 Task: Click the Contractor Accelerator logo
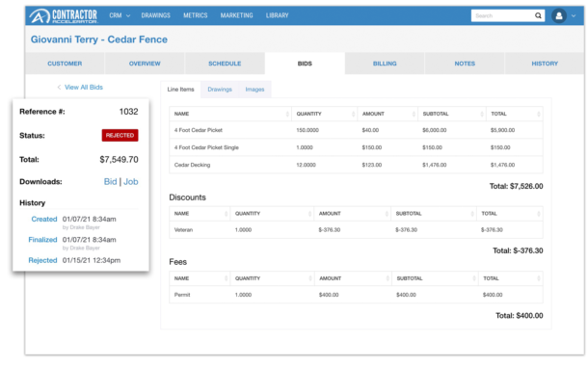[x=64, y=15]
